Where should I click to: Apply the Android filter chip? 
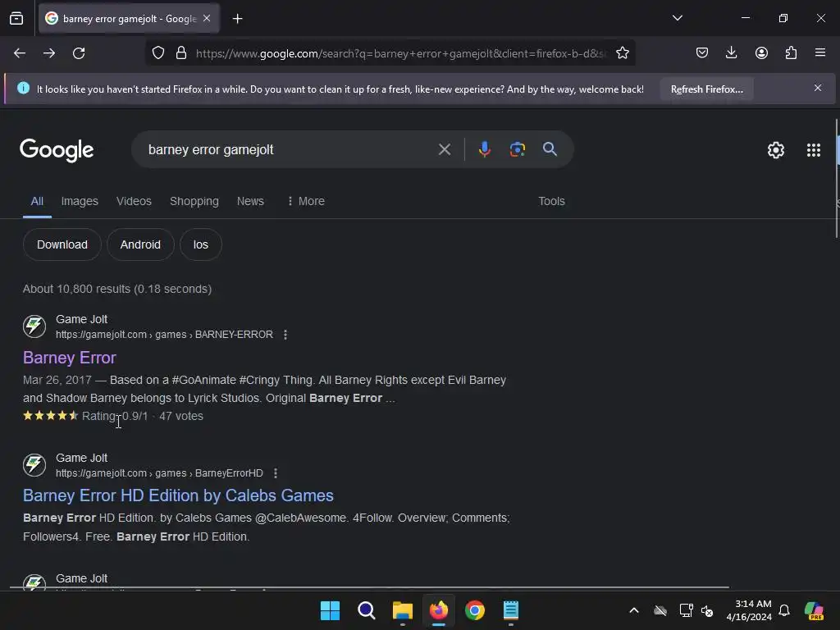click(x=140, y=244)
